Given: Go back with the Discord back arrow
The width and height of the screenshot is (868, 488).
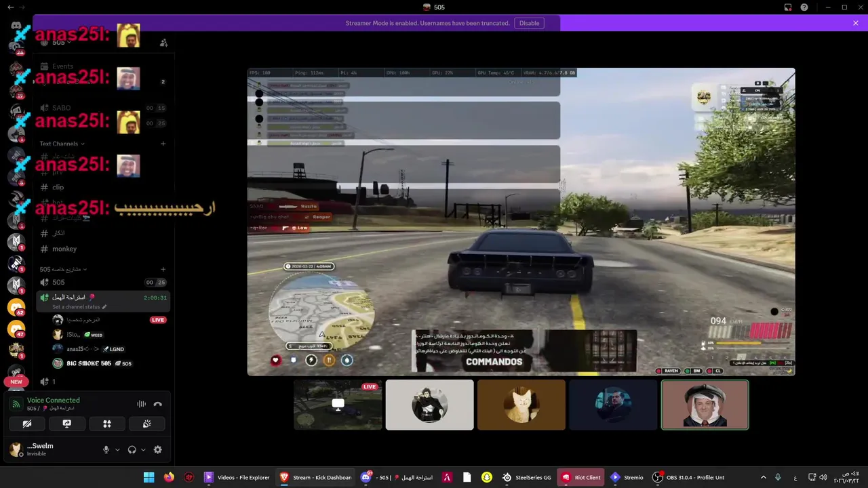Looking at the screenshot, I should coord(10,7).
